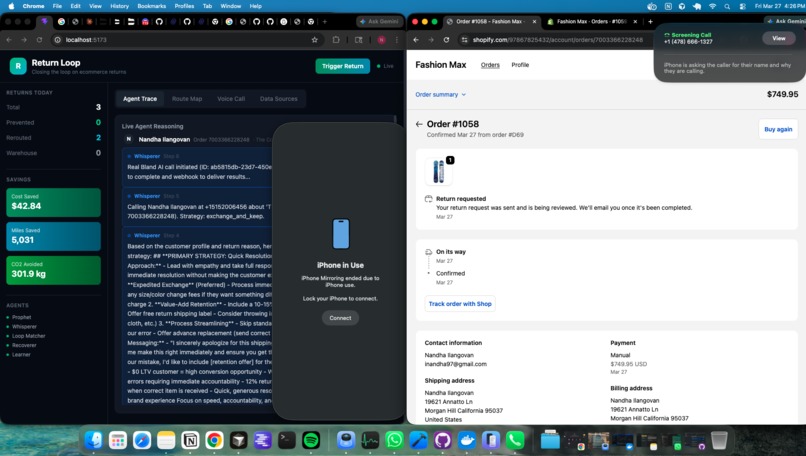Screen dimensions: 806x456
Task: Open the Orders link in Fashion Max
Action: pos(490,65)
